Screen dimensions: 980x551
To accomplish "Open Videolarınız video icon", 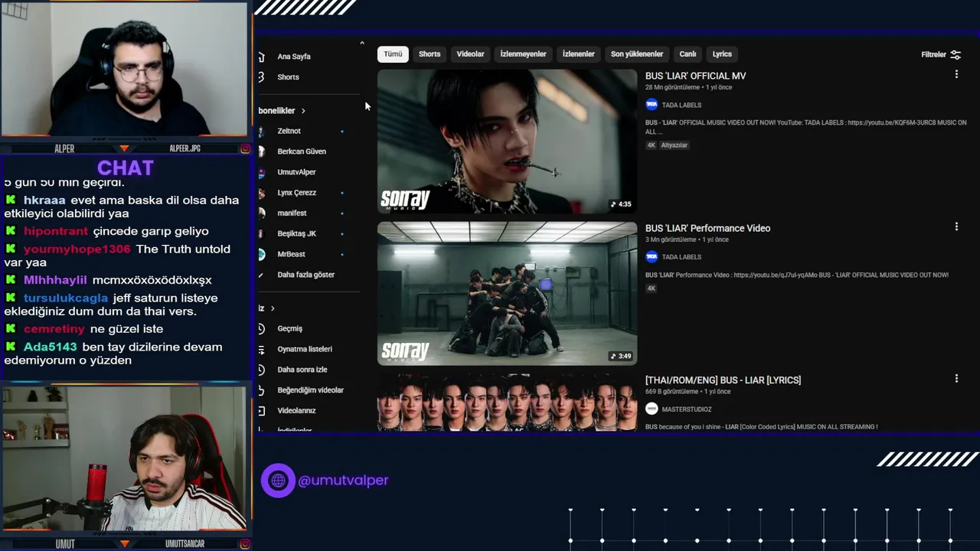I will pos(261,411).
